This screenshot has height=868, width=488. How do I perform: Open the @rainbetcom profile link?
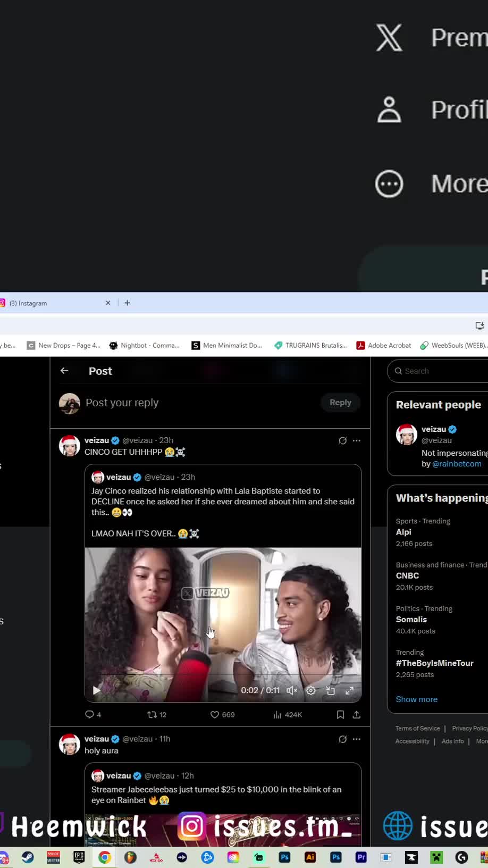click(x=457, y=464)
